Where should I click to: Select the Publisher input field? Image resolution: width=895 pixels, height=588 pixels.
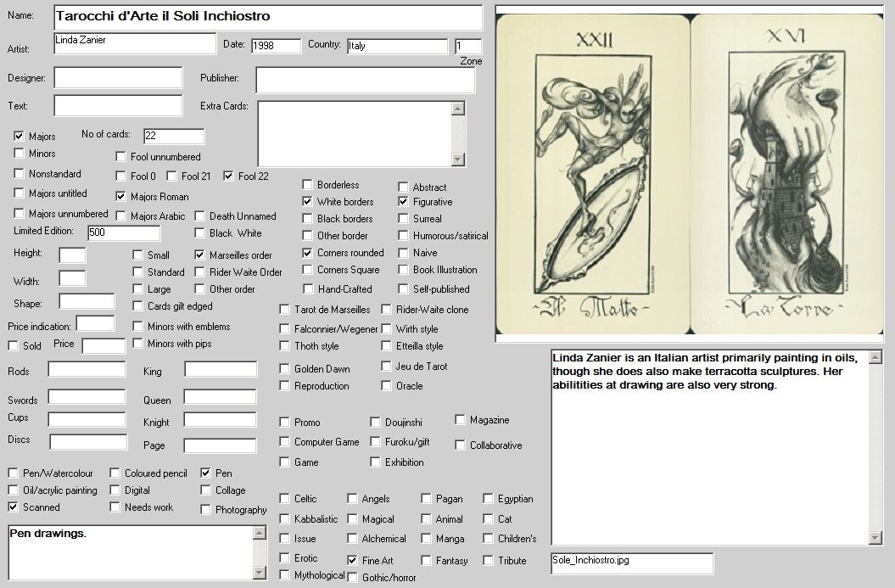coord(365,80)
